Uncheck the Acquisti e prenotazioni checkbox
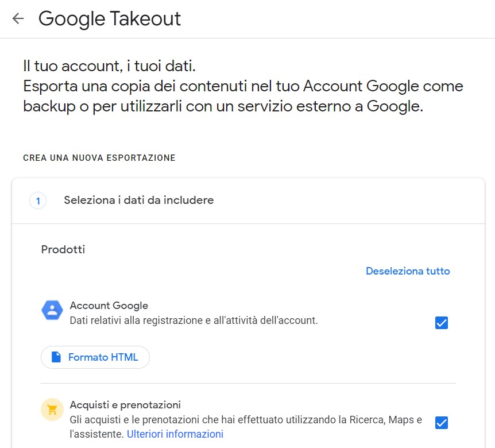495x448 pixels. pos(442,422)
